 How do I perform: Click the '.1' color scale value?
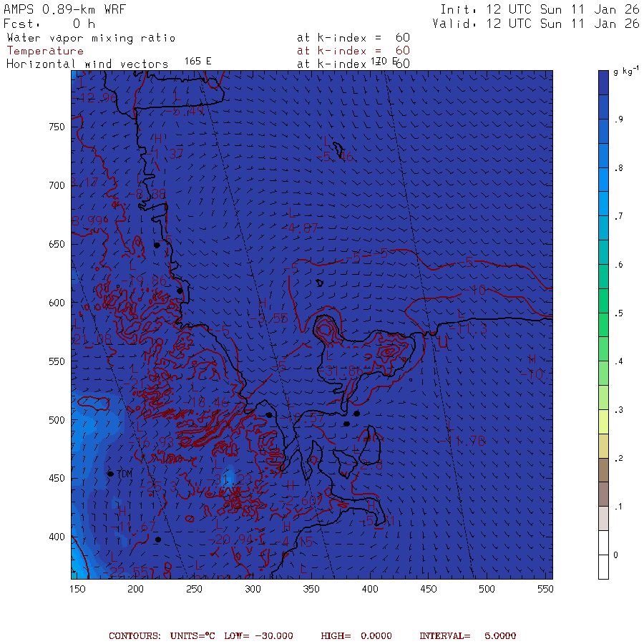point(618,507)
